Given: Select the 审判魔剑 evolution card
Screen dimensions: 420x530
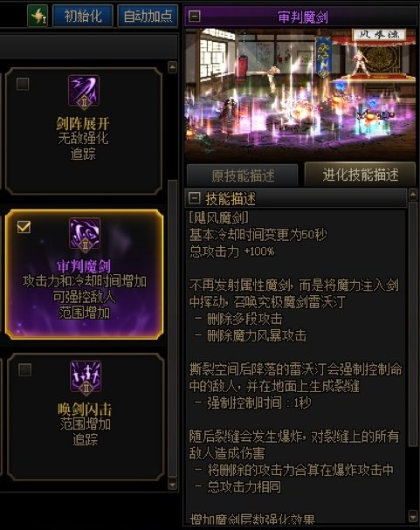Looking at the screenshot, I should pyautogui.click(x=85, y=274).
